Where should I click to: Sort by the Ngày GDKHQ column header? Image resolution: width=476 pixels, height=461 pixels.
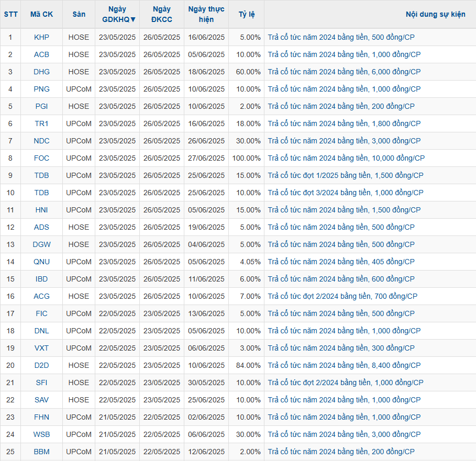tap(117, 14)
